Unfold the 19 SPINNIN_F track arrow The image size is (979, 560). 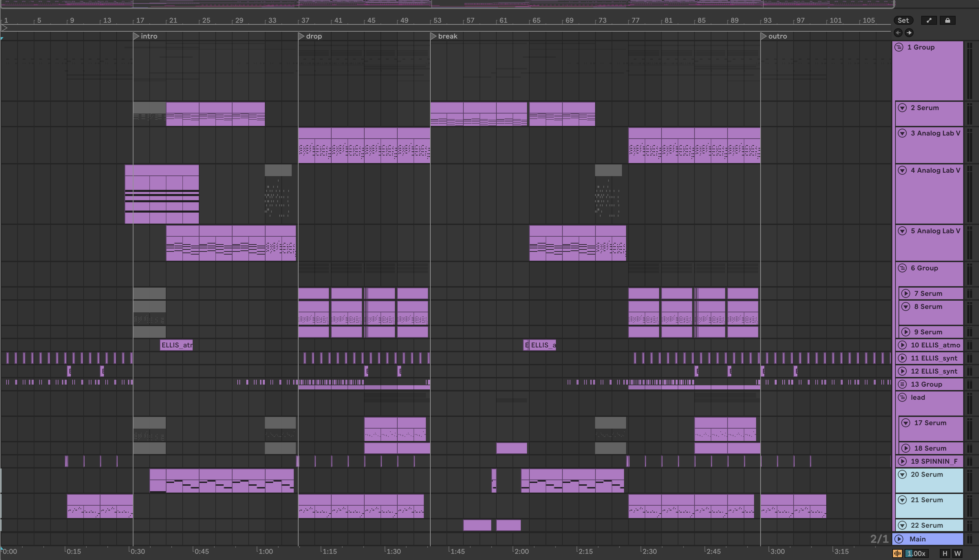(903, 461)
